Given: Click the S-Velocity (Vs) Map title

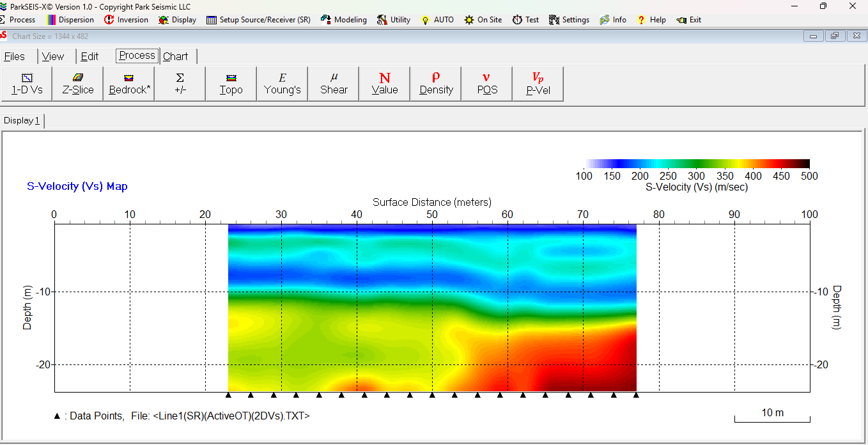Looking at the screenshot, I should pos(77,187).
